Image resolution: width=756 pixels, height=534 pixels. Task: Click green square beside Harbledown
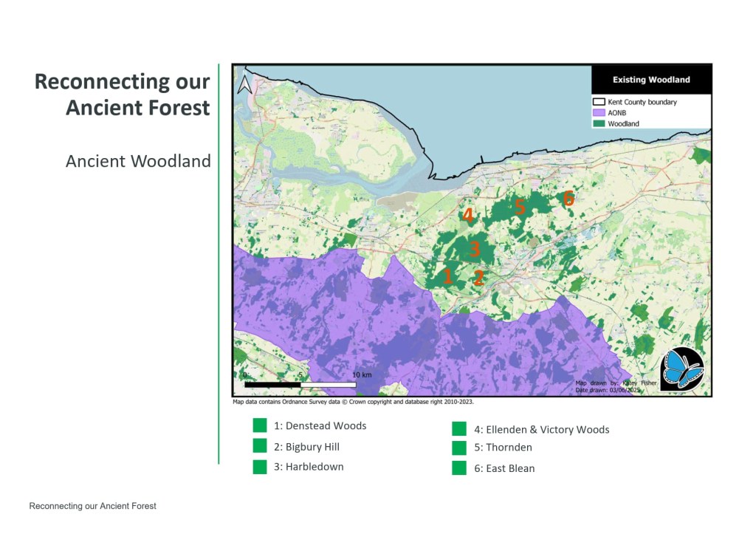[259, 467]
